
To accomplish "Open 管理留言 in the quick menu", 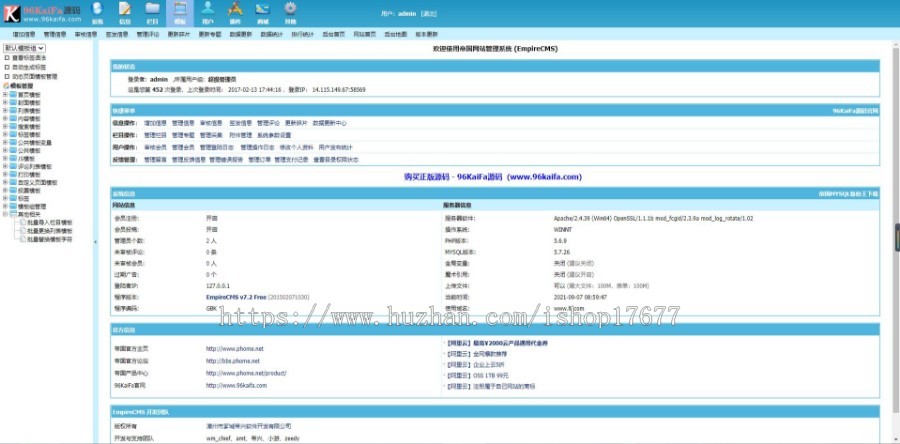I will pos(156,160).
